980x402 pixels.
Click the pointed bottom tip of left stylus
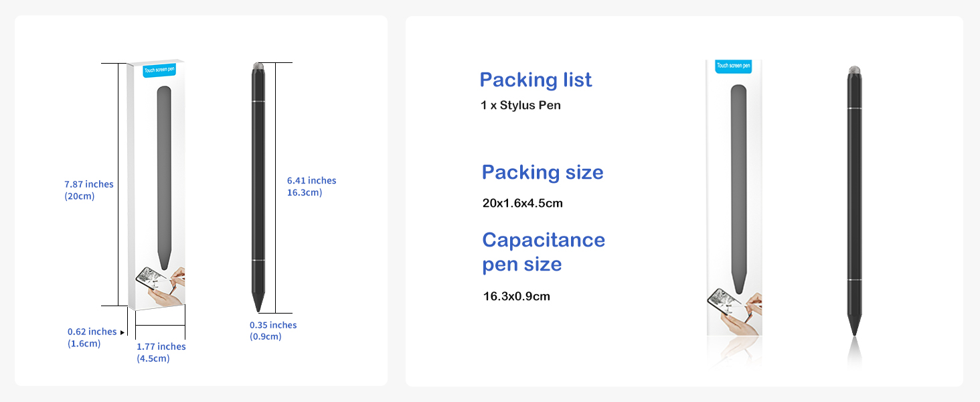coord(258,304)
